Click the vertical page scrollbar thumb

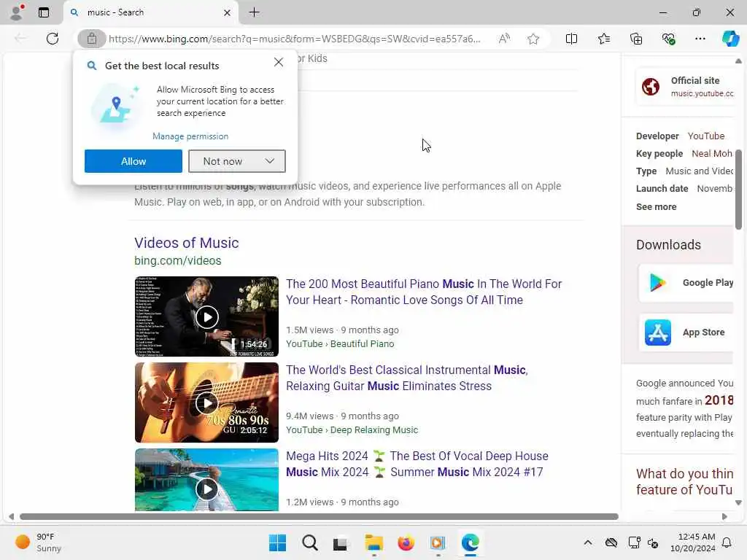click(738, 190)
